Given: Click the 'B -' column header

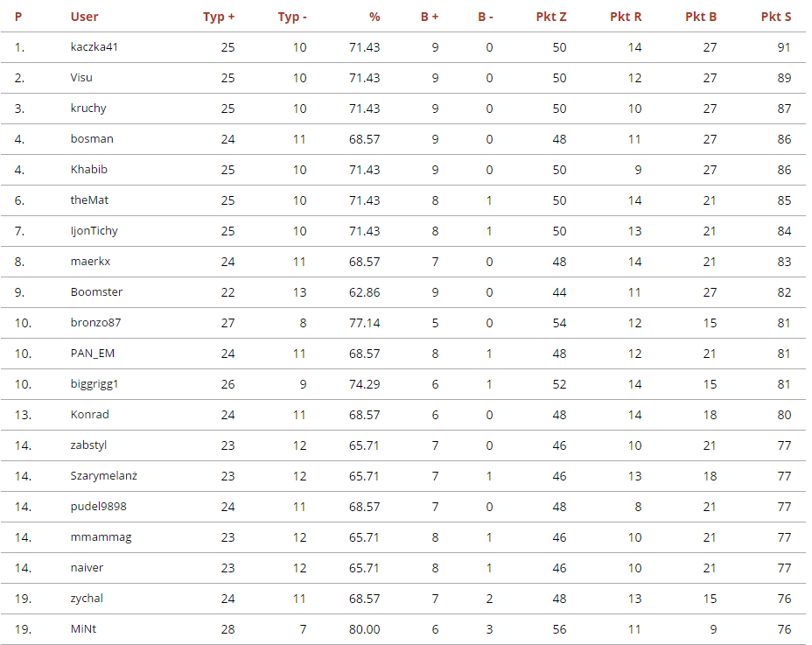Looking at the screenshot, I should coord(486,17).
